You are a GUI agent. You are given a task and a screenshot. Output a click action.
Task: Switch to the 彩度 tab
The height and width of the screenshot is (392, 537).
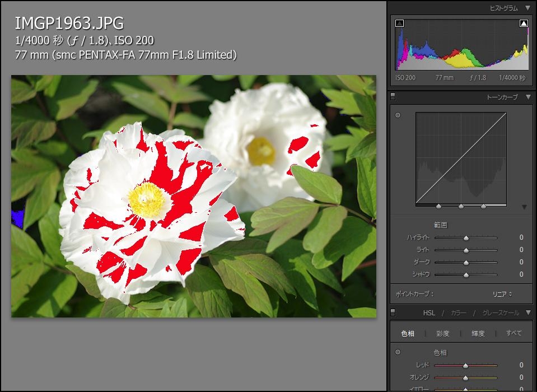point(442,333)
